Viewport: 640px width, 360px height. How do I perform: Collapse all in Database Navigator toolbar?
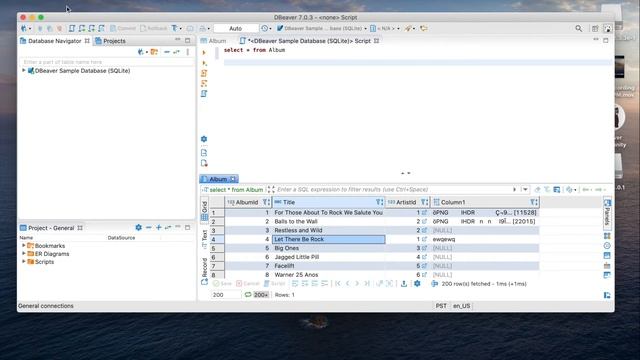[x=167, y=52]
